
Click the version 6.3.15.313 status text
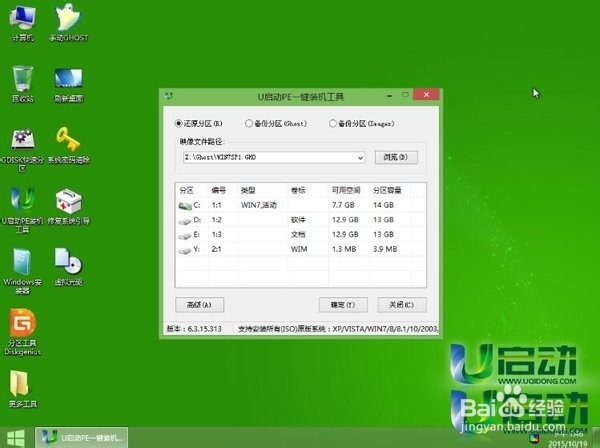[x=194, y=329]
